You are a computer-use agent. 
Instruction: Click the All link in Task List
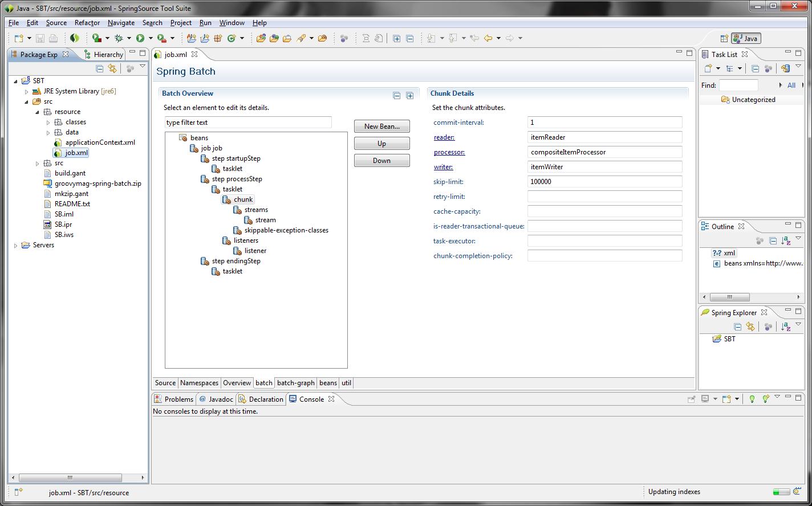[791, 85]
